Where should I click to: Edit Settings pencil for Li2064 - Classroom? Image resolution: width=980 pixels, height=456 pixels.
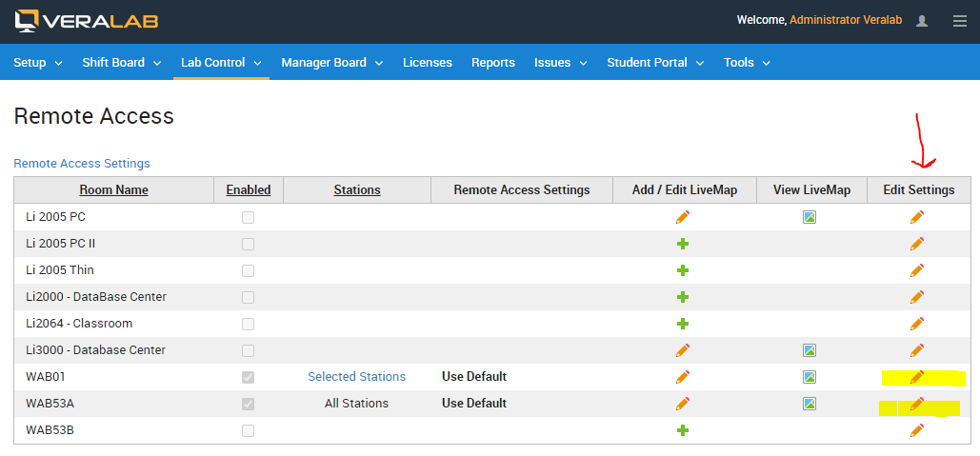tap(917, 324)
